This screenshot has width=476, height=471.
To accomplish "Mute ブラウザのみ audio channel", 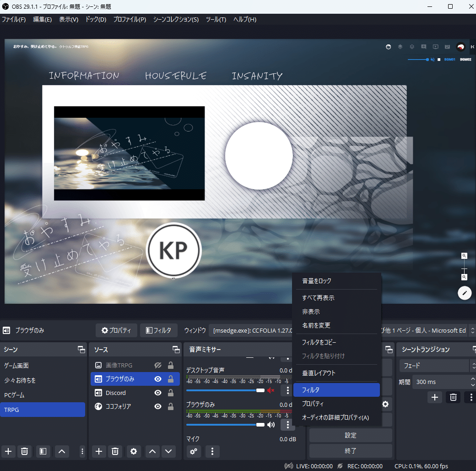I will click(271, 425).
